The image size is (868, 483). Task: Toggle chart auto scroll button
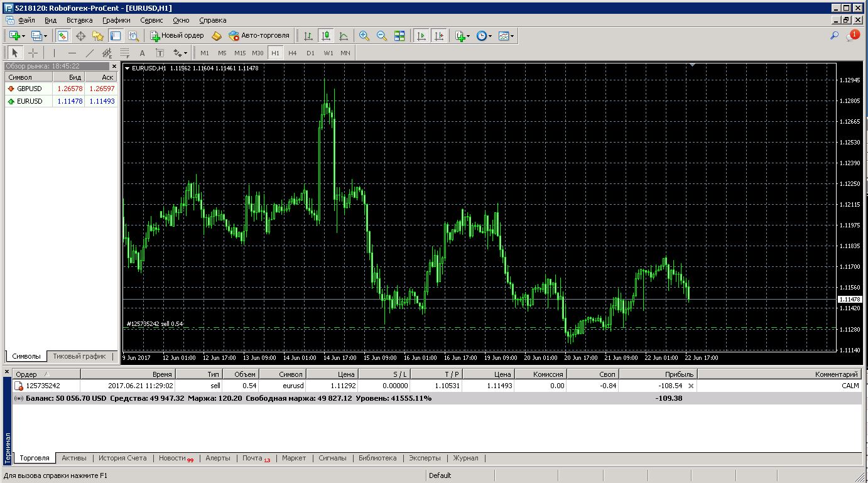click(x=421, y=36)
